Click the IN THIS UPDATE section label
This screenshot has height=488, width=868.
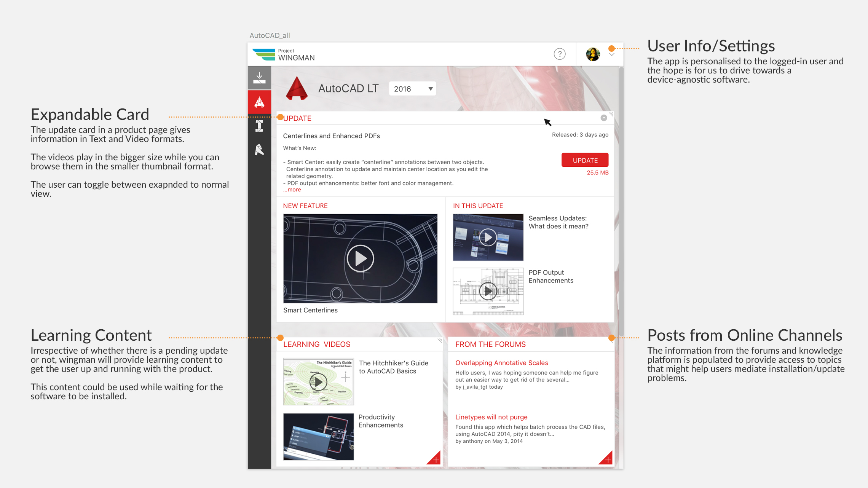(478, 206)
